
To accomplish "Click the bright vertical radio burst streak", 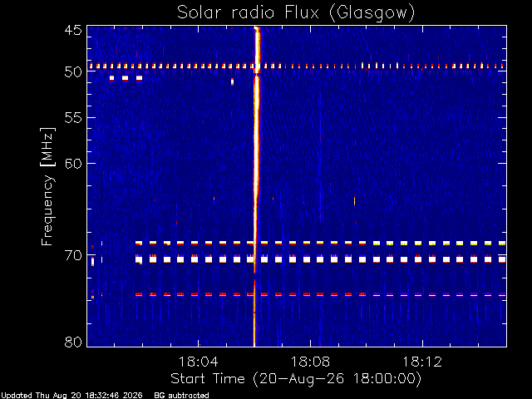I will point(256,186).
